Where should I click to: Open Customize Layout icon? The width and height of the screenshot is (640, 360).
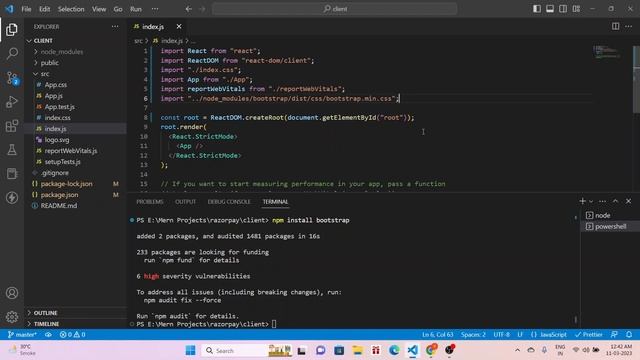pyautogui.click(x=576, y=9)
